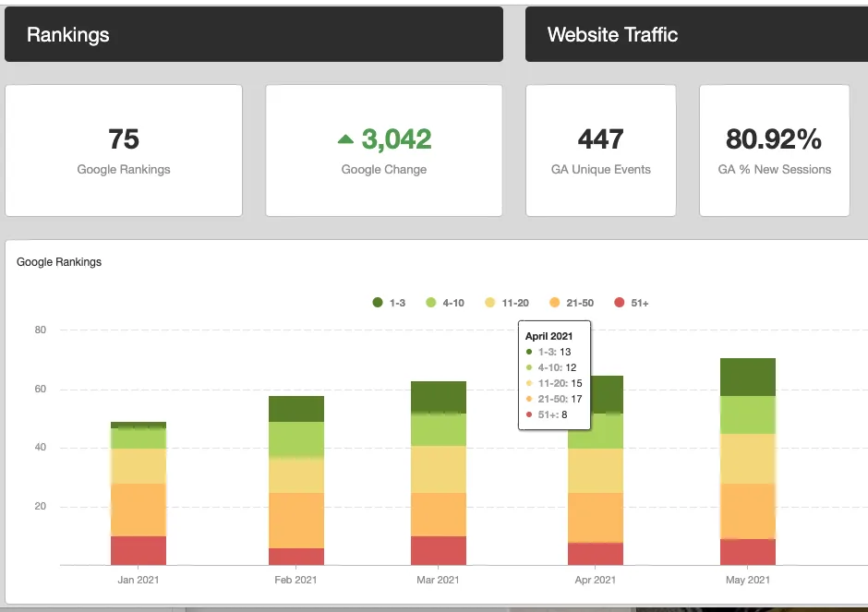868x612 pixels.
Task: Toggle the 11-20 legend series
Action: pyautogui.click(x=507, y=303)
